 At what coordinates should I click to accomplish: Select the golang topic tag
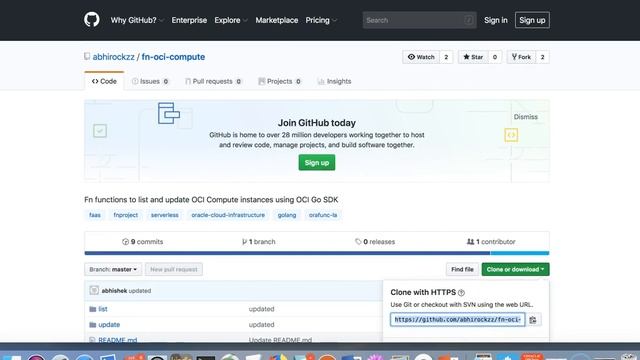click(x=287, y=215)
